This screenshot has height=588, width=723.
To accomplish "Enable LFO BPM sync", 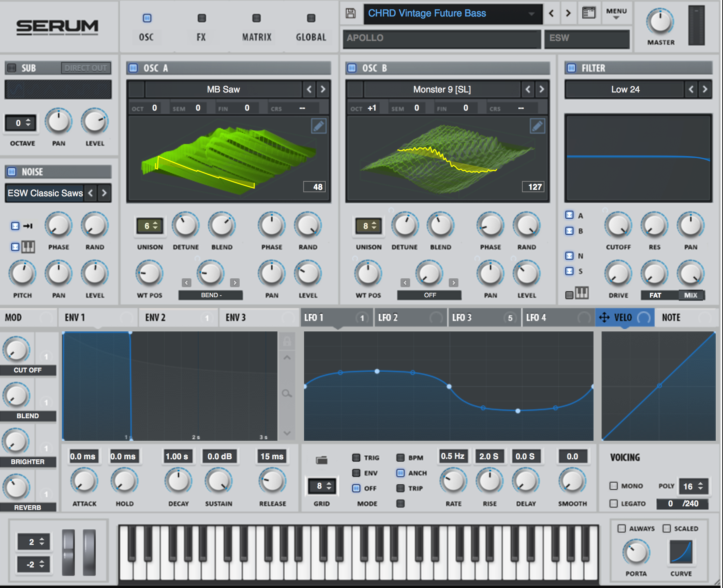I will tap(401, 458).
